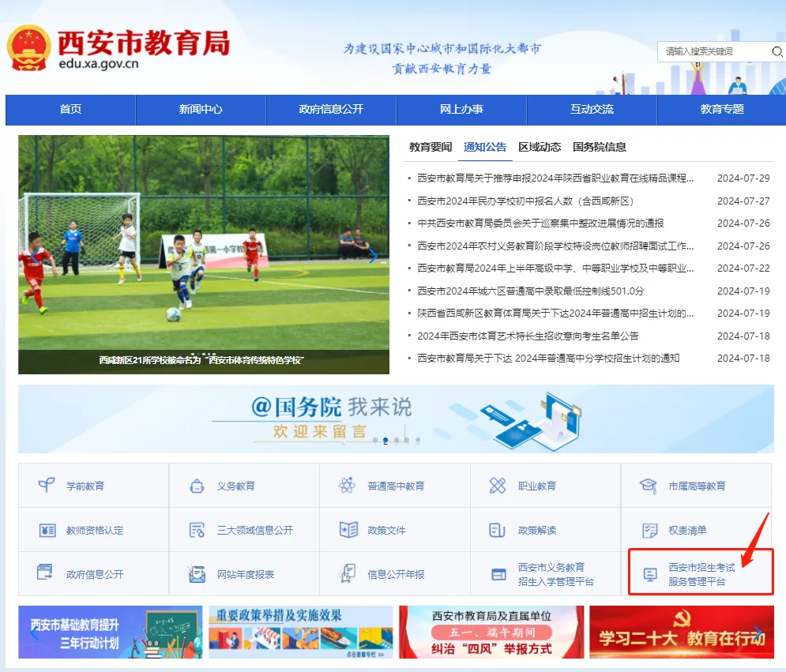
Task: Open the 政策文件 text link
Action: (386, 530)
